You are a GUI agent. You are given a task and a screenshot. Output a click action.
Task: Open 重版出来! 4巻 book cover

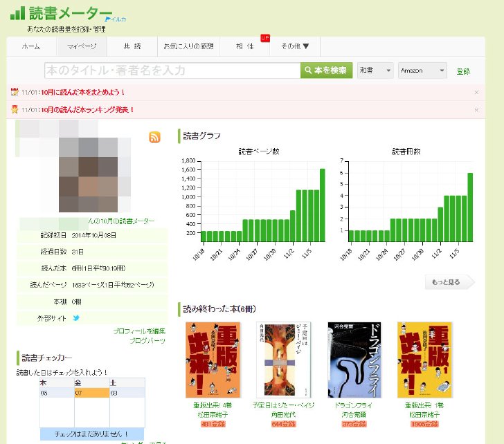(x=213, y=360)
